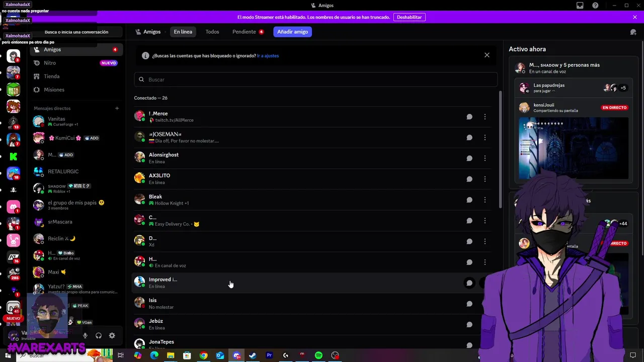Open message chat with ! .Merce
644x362 pixels.
(469, 117)
